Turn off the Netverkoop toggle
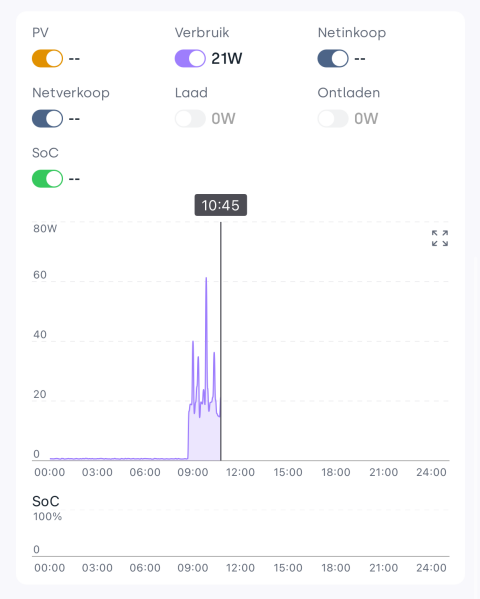The image size is (480, 599). pyautogui.click(x=47, y=118)
